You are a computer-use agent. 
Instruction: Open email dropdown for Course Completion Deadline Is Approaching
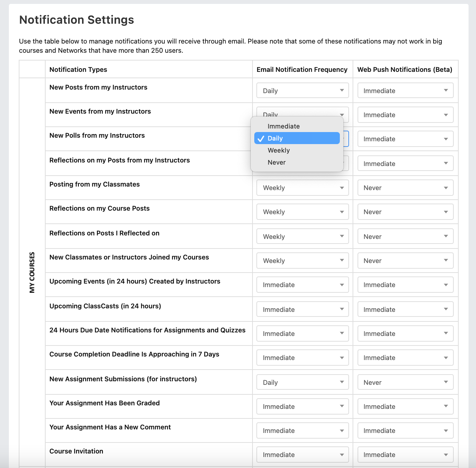click(x=303, y=358)
